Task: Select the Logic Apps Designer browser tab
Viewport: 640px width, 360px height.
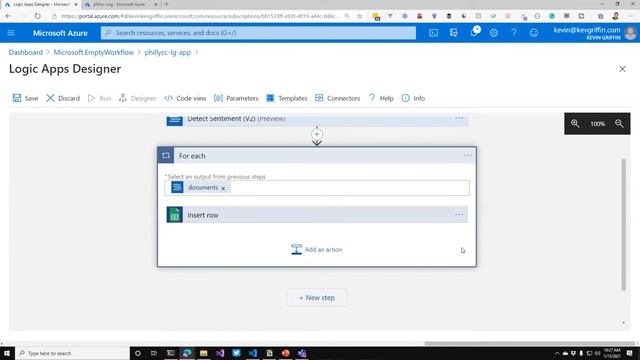Action: coord(41,4)
